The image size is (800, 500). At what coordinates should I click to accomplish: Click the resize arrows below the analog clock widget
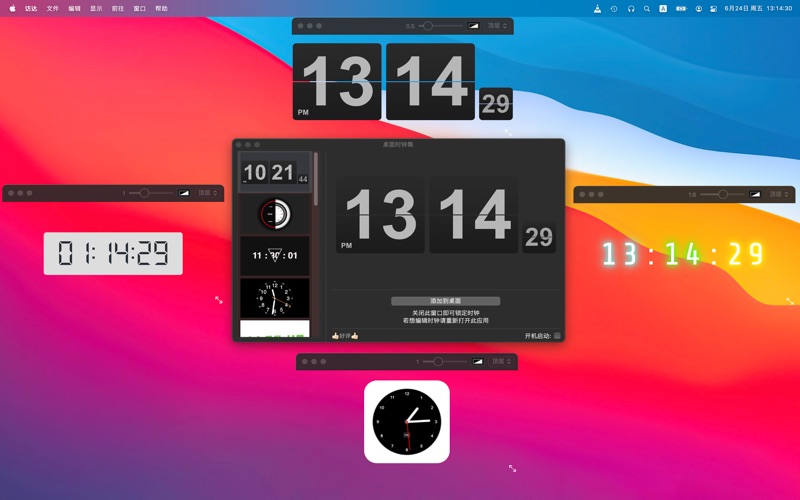click(512, 468)
